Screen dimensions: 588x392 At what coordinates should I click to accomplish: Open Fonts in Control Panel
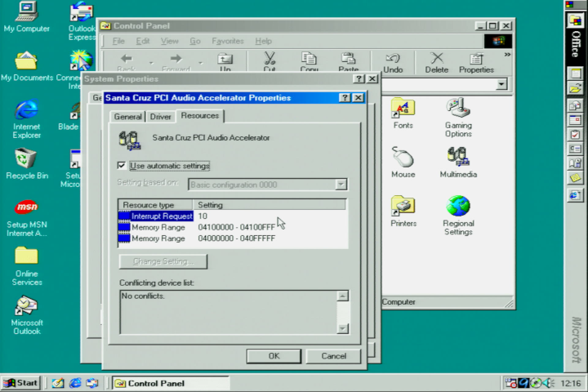(x=403, y=113)
